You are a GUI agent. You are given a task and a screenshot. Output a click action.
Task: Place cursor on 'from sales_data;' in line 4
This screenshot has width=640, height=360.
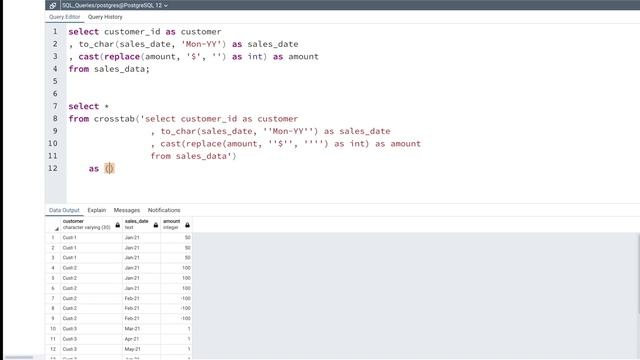click(109, 69)
